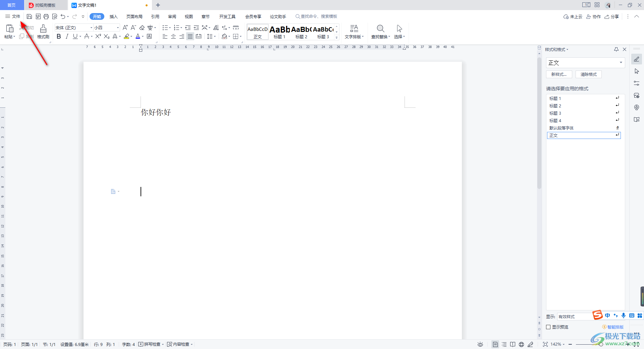Screen dimensions: 644x349
Task: Open the numbered list dropdown arrow
Action: (x=181, y=28)
